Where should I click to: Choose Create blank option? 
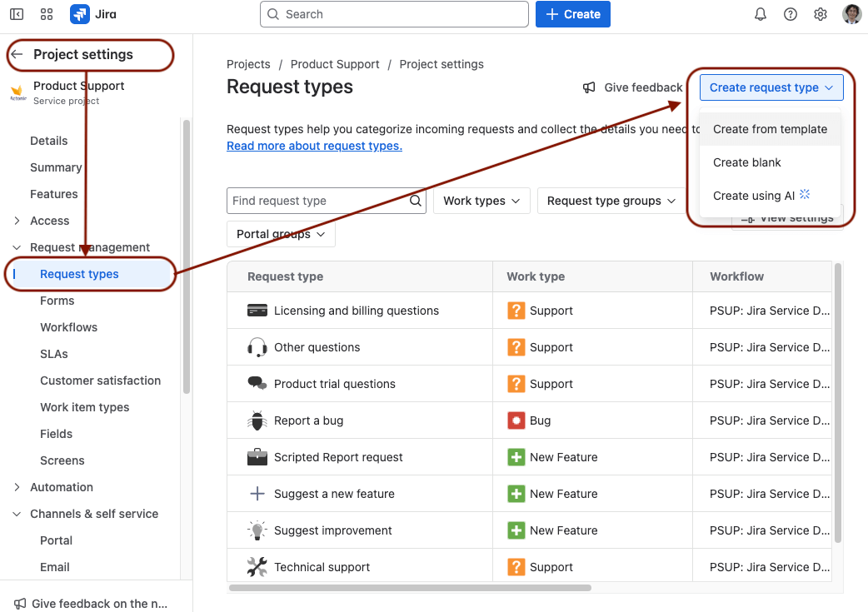(770, 162)
